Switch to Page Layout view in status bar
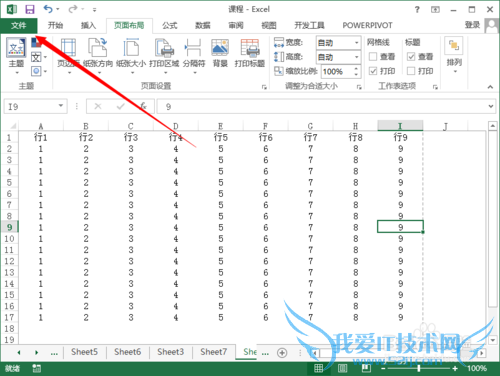 click(342, 368)
